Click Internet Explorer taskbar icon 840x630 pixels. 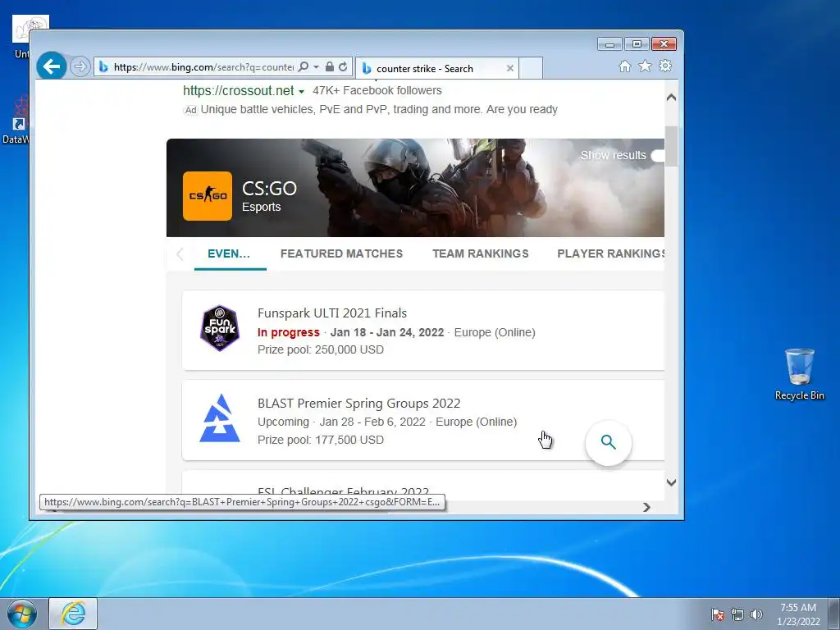tap(73, 614)
